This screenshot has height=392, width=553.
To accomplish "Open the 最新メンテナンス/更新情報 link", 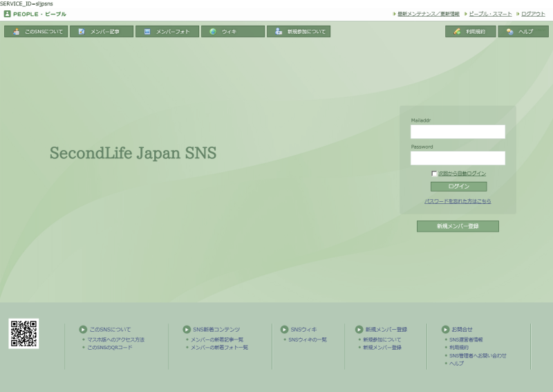I will coord(428,14).
